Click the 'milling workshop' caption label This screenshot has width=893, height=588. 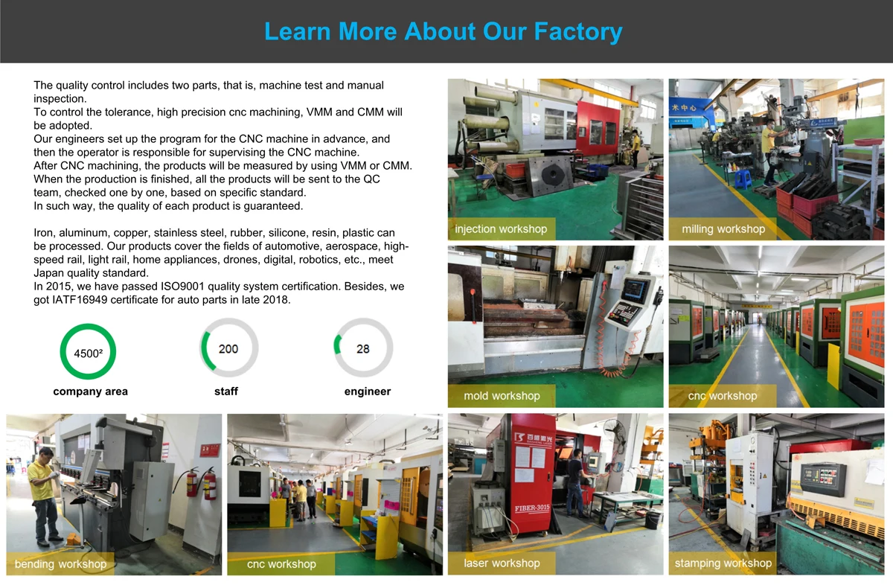pos(723,229)
